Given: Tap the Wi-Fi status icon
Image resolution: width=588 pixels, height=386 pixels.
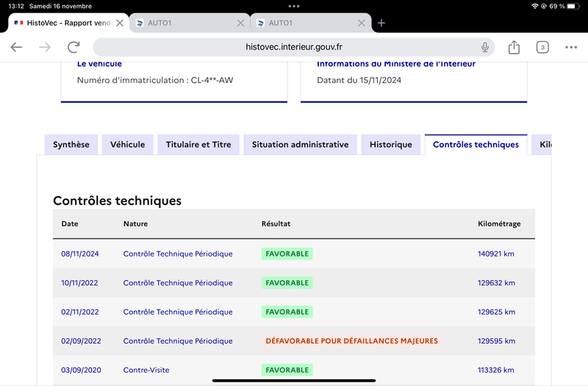Looking at the screenshot, I should click(535, 6).
